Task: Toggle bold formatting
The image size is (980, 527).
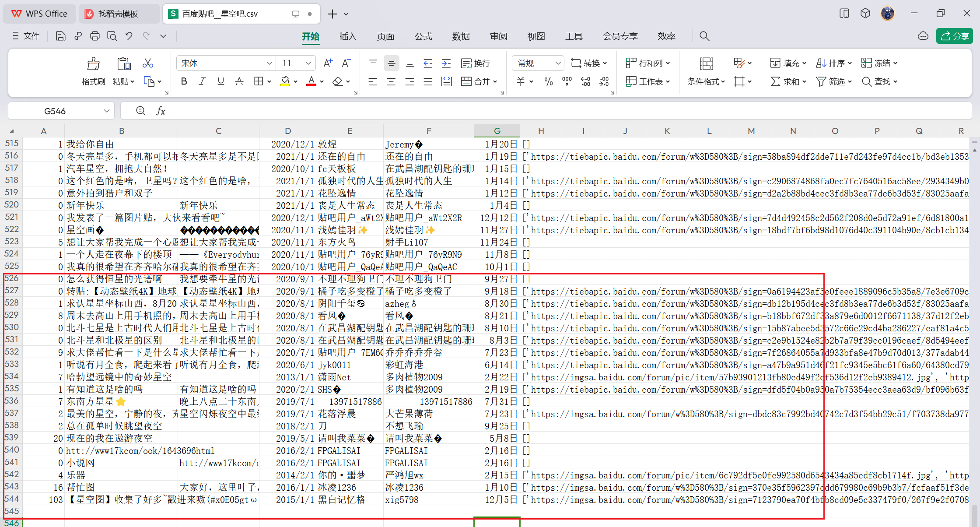Action: click(x=184, y=81)
